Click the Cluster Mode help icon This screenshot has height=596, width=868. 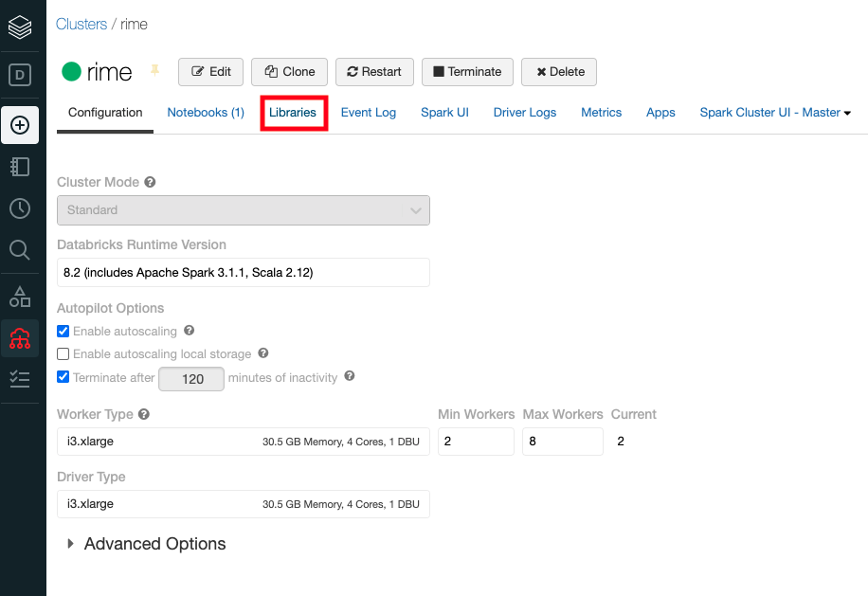click(x=150, y=182)
